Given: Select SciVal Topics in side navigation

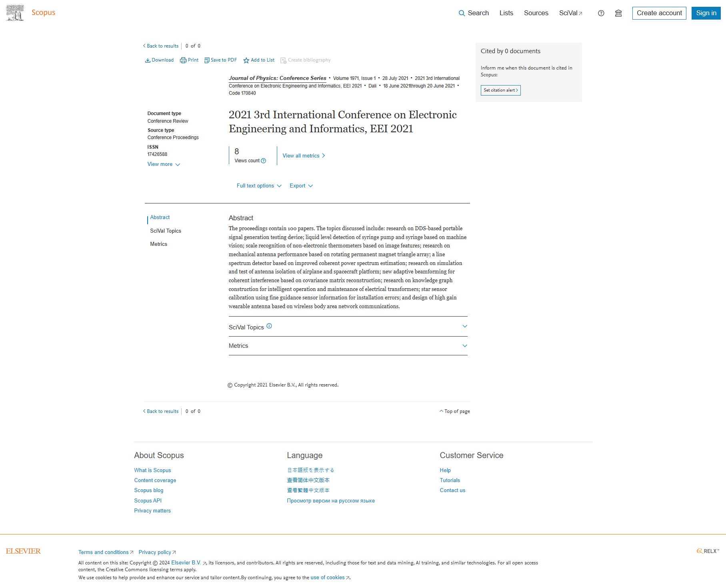Looking at the screenshot, I should tap(166, 231).
